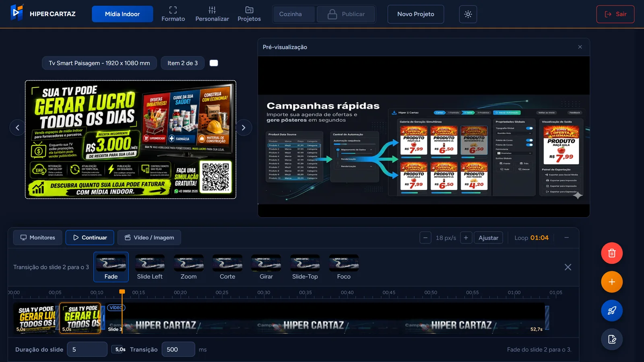Open the Personalizar settings
The width and height of the screenshot is (644, 362).
212,14
